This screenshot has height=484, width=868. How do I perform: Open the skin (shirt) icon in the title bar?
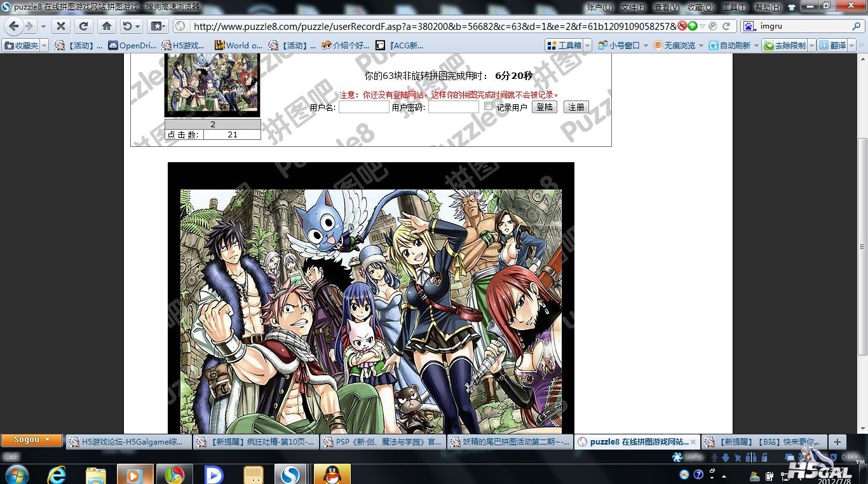tap(791, 7)
